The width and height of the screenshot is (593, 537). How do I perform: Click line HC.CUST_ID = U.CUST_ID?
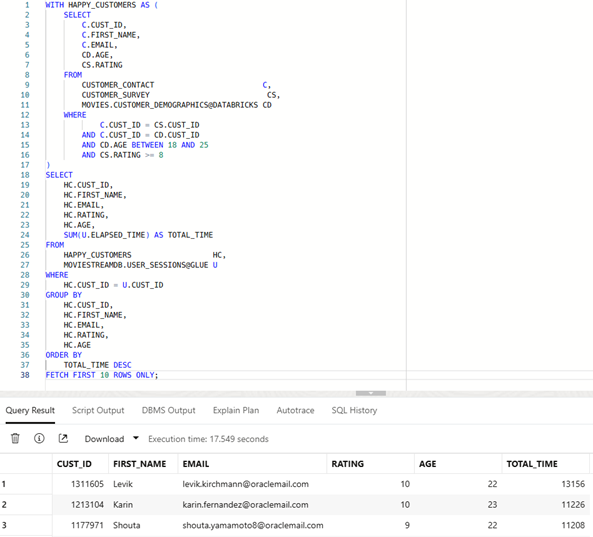pyautogui.click(x=113, y=285)
